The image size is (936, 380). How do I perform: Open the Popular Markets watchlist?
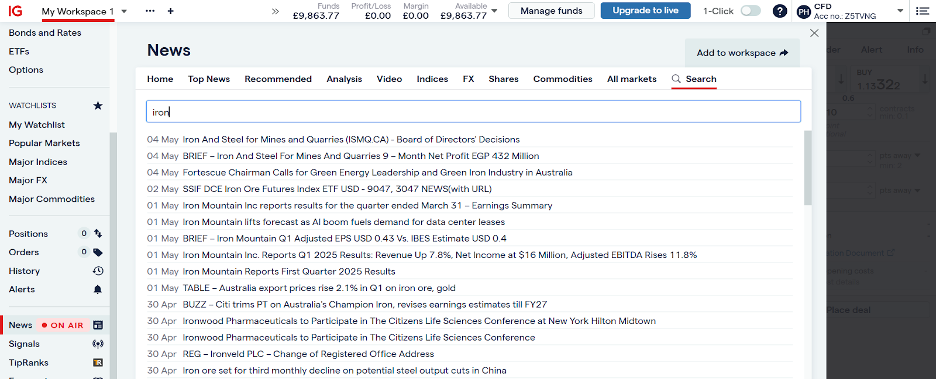click(x=44, y=143)
